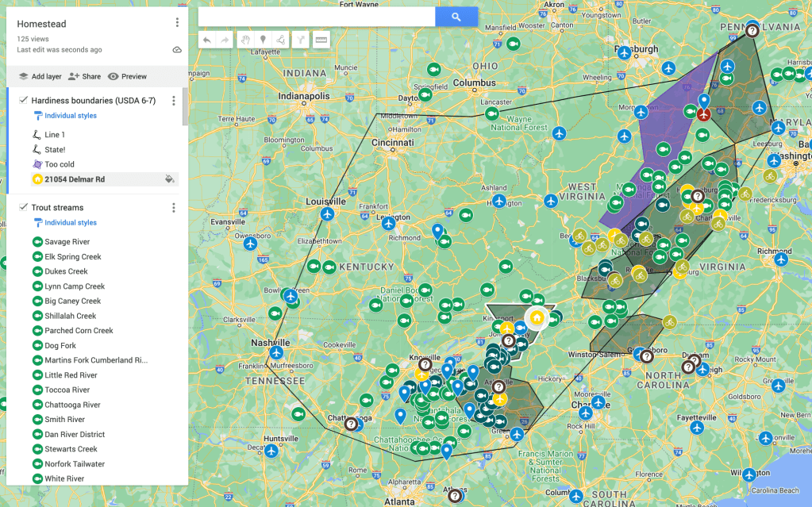
Task: Select the Draw a line tool
Action: click(280, 40)
